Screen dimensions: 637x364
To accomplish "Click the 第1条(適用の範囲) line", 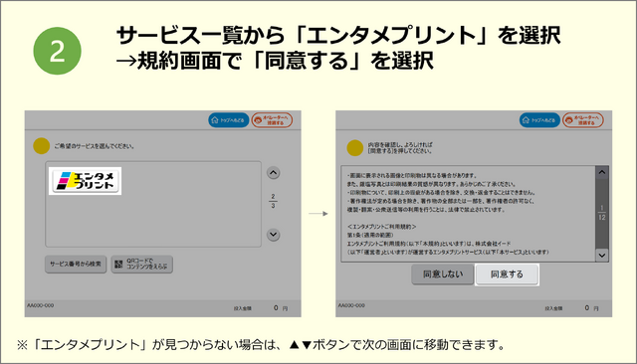I will [370, 235].
